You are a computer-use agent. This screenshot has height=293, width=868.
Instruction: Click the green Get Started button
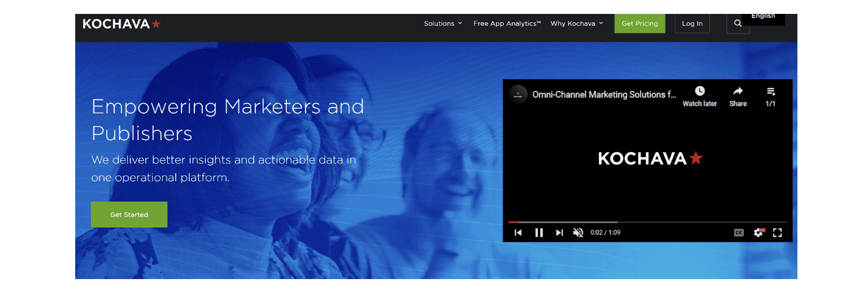click(x=129, y=215)
